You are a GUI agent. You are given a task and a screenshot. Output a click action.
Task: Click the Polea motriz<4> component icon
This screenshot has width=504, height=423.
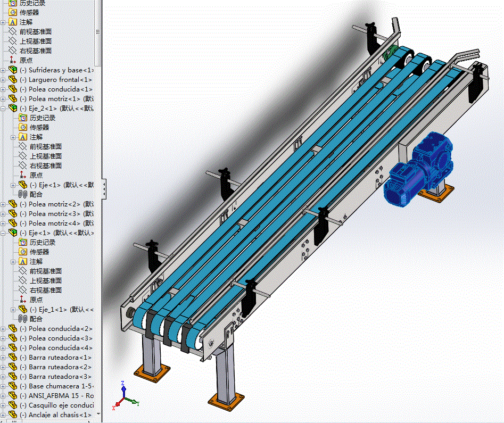(x=13, y=223)
